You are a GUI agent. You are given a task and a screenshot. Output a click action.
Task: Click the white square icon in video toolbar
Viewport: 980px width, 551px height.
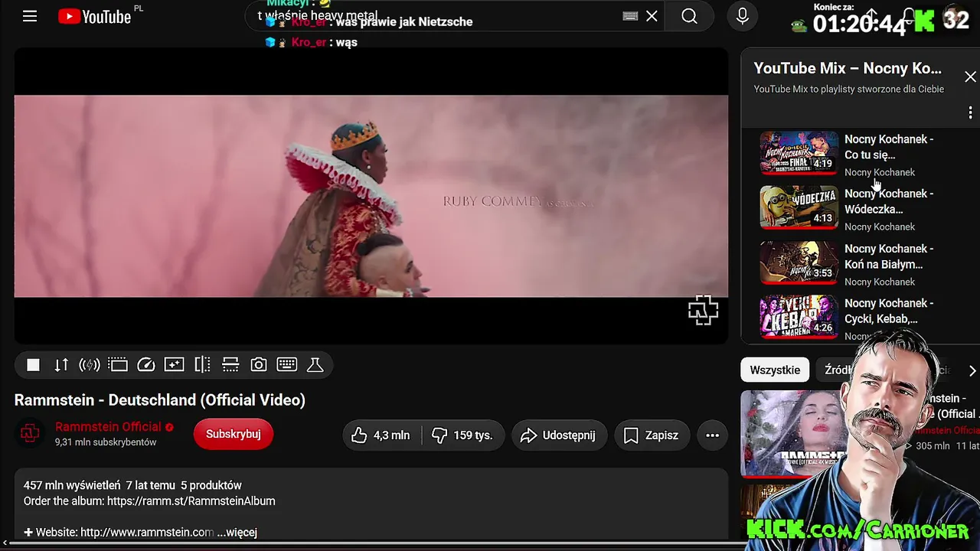[33, 365]
